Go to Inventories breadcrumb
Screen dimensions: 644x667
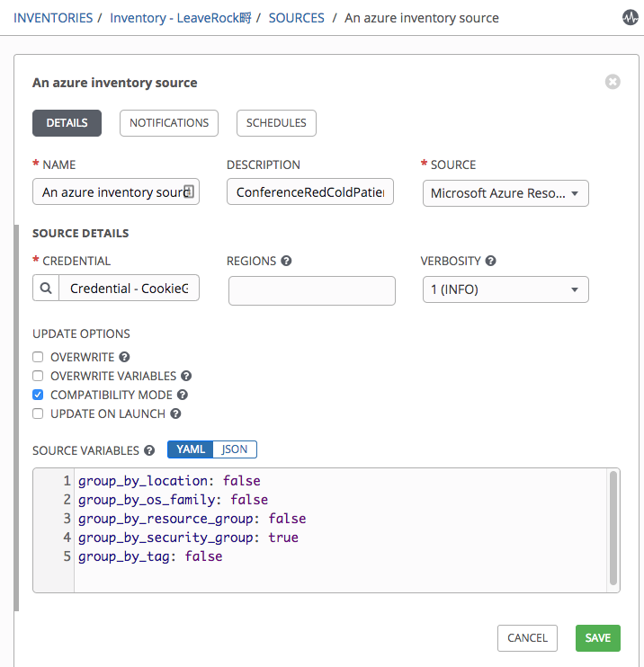click(53, 18)
